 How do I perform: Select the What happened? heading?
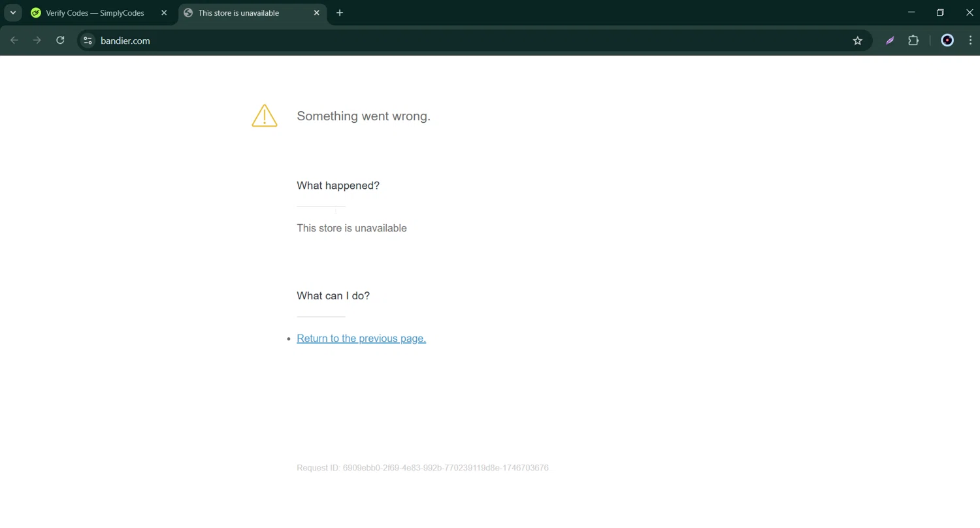tap(338, 186)
